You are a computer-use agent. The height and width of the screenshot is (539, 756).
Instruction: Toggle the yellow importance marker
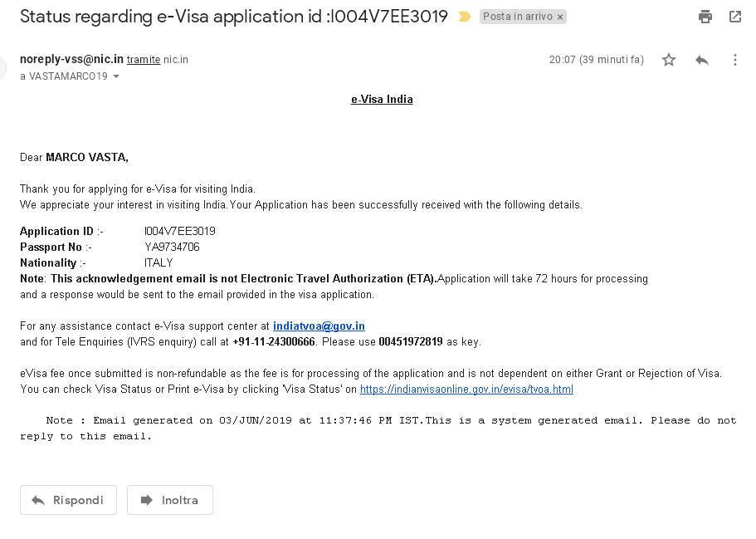point(465,17)
